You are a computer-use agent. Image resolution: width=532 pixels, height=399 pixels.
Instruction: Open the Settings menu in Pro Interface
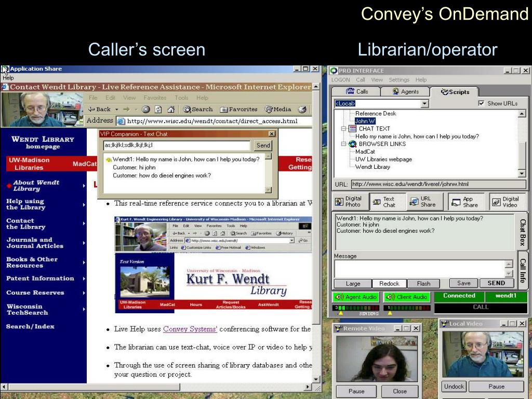pos(398,79)
